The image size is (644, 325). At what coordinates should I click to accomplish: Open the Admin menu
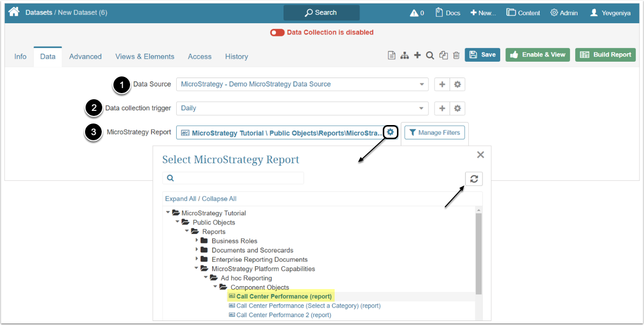pos(564,13)
